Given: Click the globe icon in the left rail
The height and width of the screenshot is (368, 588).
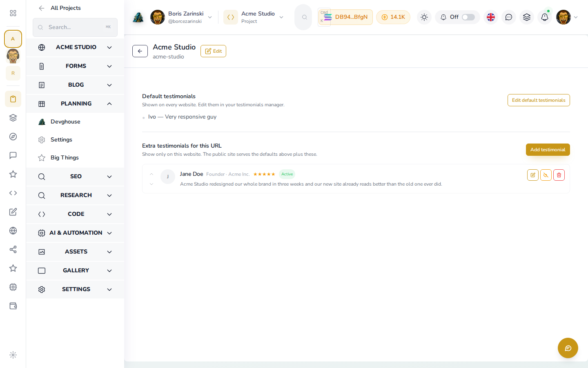Looking at the screenshot, I should (13, 231).
